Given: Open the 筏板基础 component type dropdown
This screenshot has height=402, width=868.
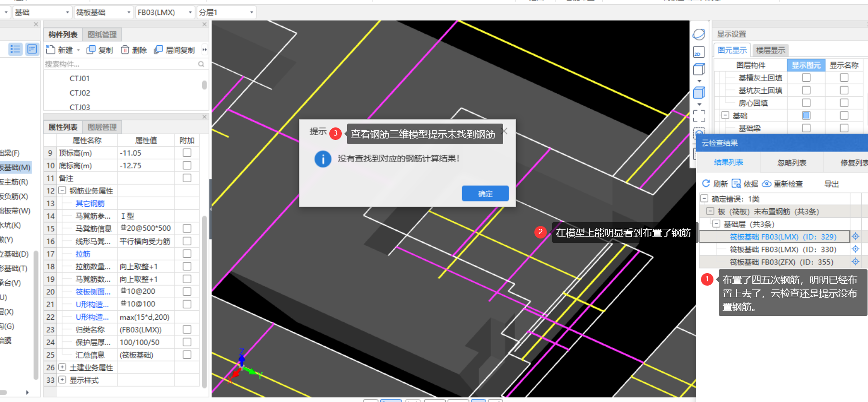Looking at the screenshot, I should click(129, 13).
